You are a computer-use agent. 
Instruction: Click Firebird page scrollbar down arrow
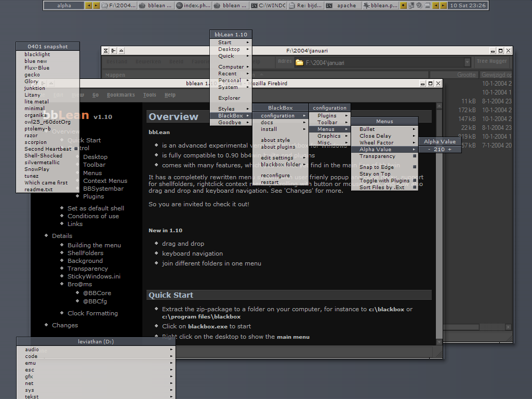(x=439, y=342)
